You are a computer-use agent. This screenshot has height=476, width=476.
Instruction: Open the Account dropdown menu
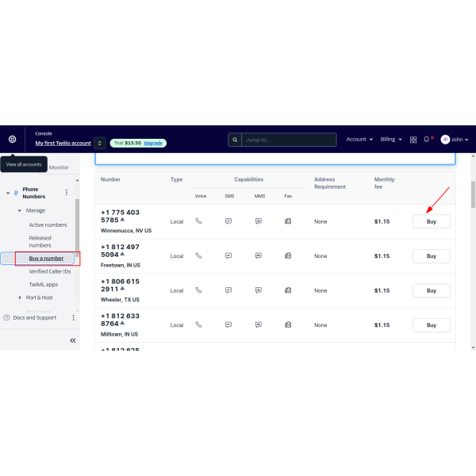click(x=359, y=140)
